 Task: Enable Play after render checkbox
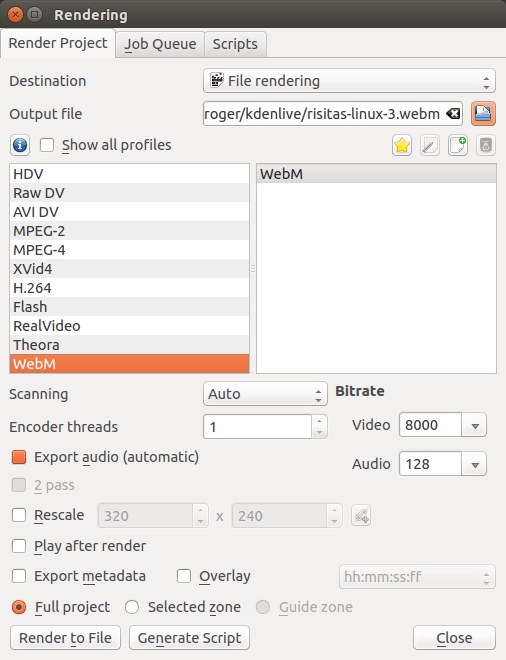[x=19, y=546]
